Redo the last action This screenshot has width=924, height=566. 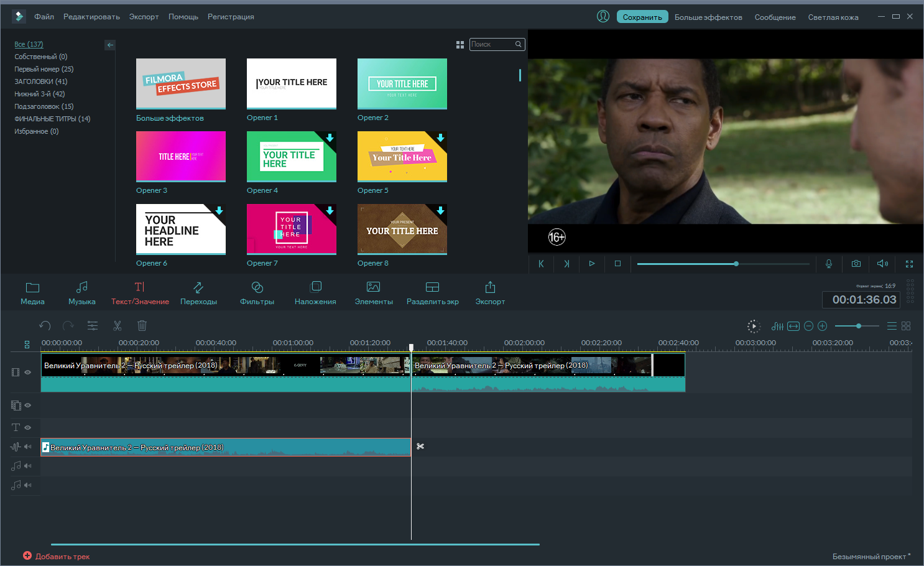pos(68,325)
